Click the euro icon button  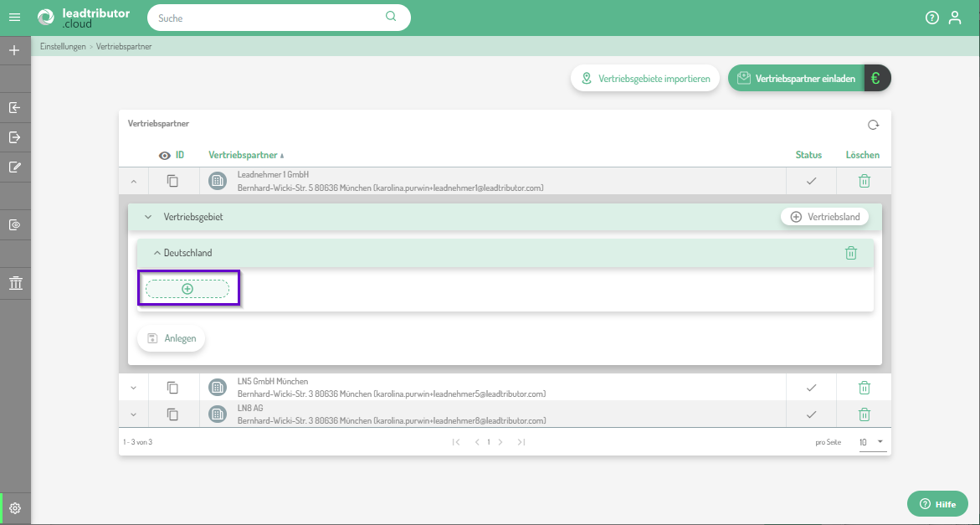point(876,79)
